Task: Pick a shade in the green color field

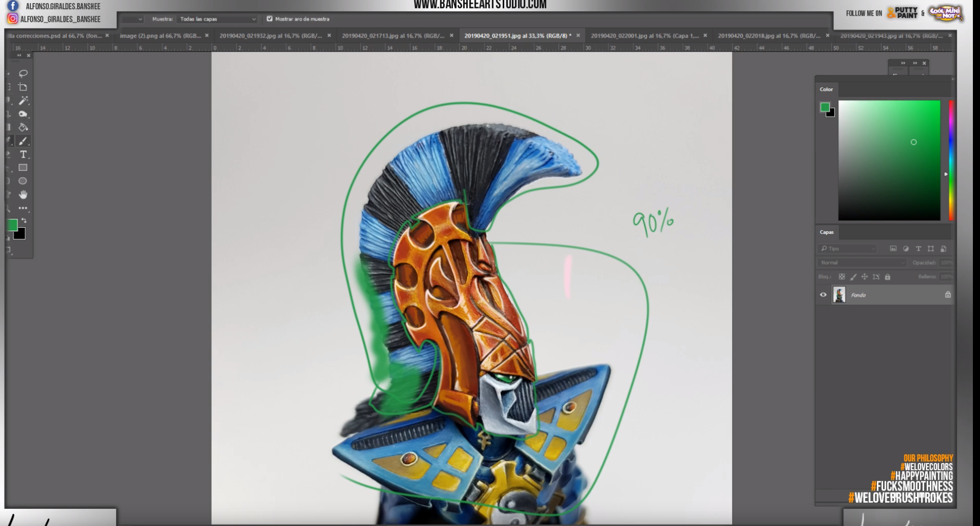Action: (889, 161)
